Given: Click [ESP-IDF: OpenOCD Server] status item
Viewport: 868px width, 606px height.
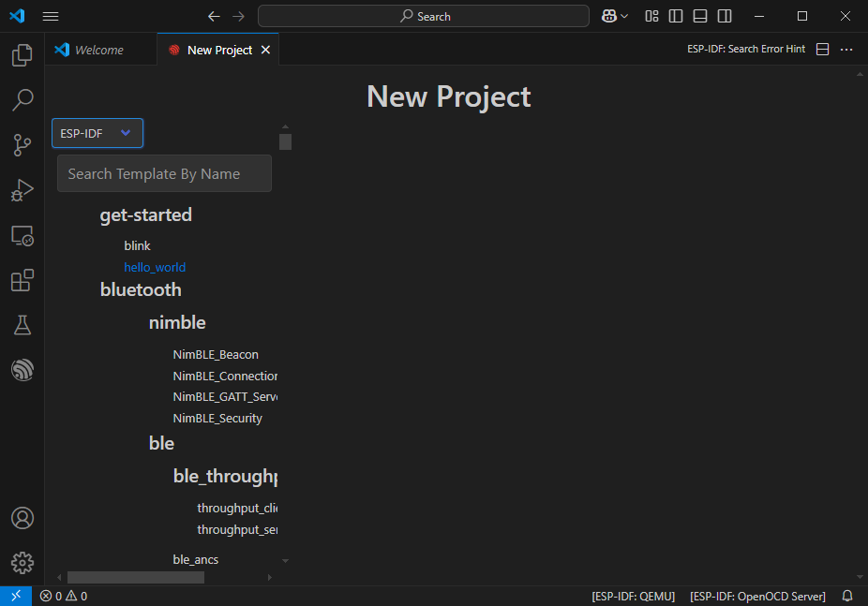Looking at the screenshot, I should pyautogui.click(x=757, y=596).
